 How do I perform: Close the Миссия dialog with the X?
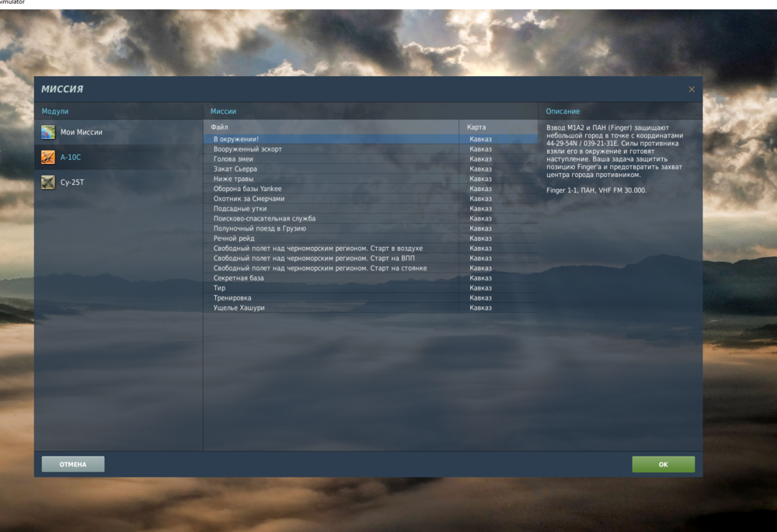click(x=692, y=89)
